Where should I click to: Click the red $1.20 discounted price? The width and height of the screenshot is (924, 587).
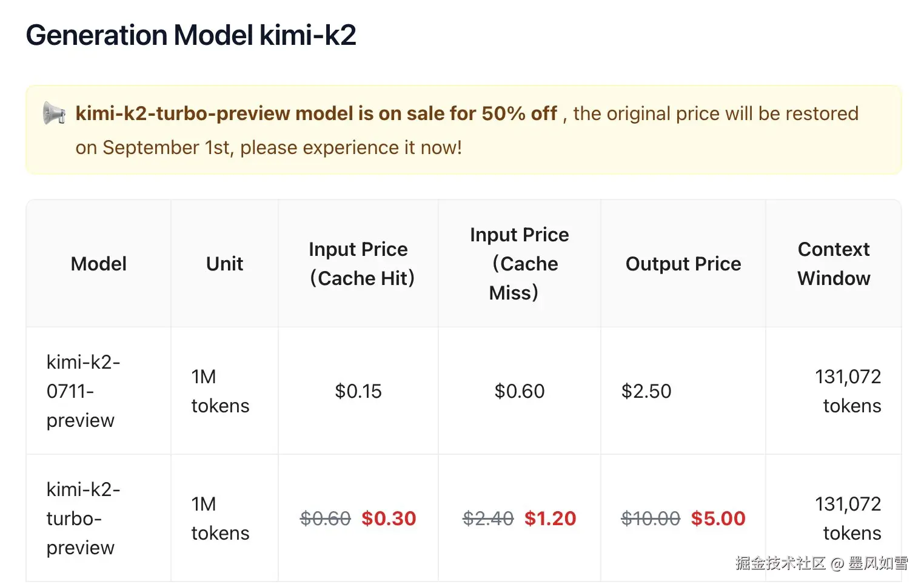[550, 518]
